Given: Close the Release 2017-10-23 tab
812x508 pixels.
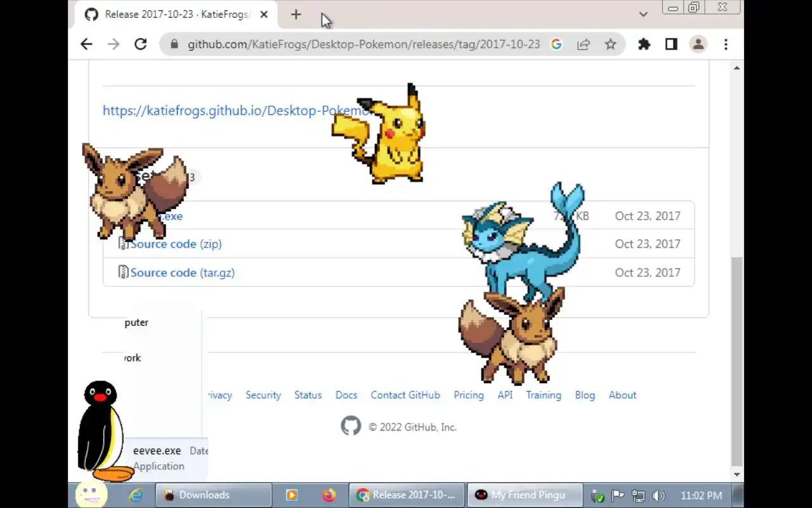Looking at the screenshot, I should pos(264,14).
